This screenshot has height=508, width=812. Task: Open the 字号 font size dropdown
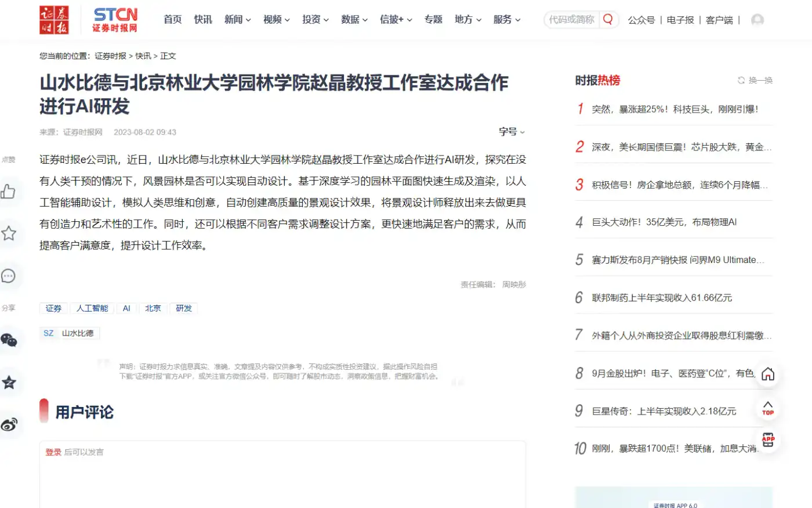512,132
